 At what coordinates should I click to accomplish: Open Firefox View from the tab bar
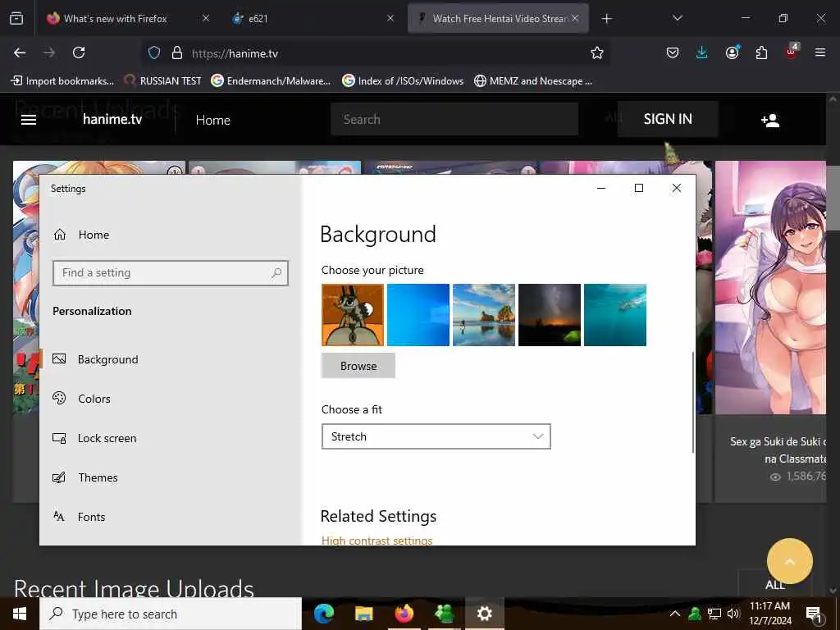16,18
